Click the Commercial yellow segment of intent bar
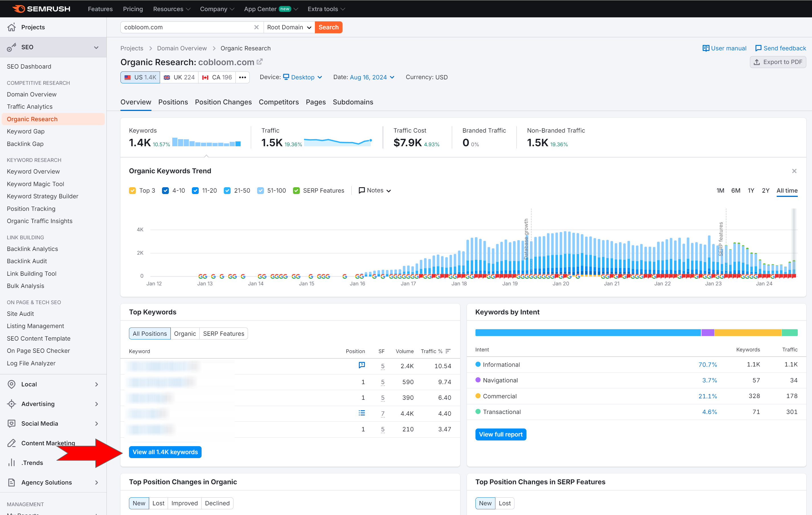Image resolution: width=812 pixels, height=515 pixels. [748, 333]
